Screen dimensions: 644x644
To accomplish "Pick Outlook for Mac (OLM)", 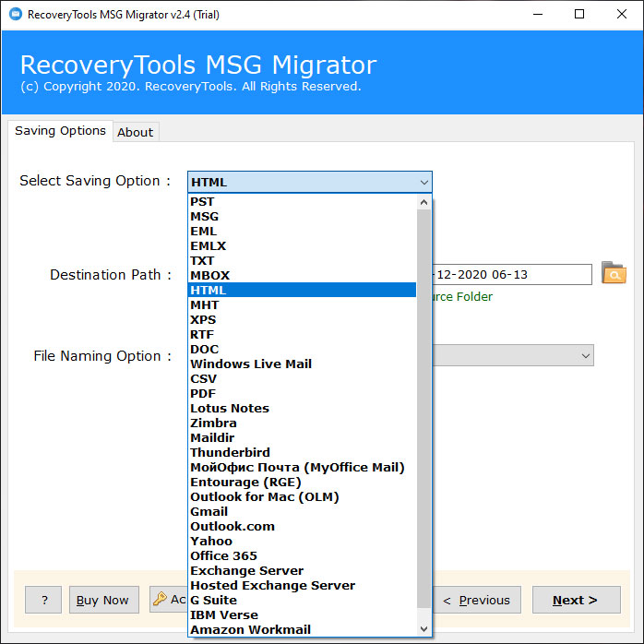I will click(302, 497).
